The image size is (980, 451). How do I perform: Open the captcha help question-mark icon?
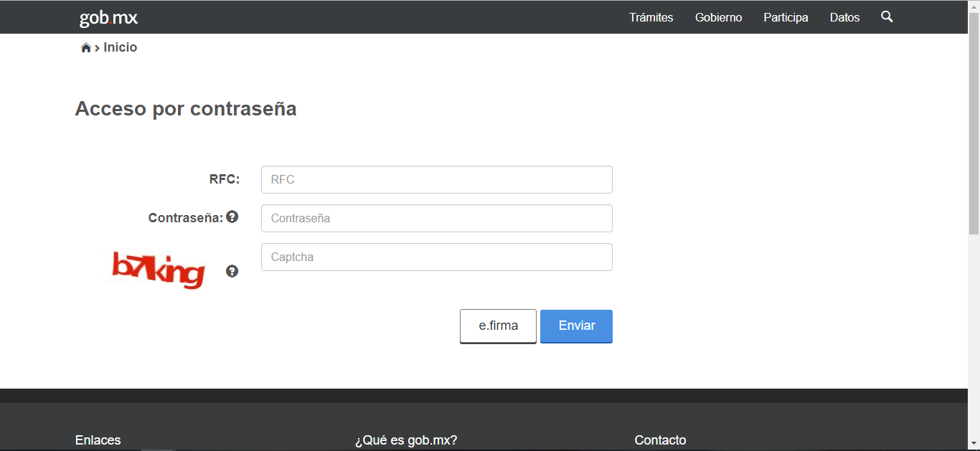pos(232,271)
